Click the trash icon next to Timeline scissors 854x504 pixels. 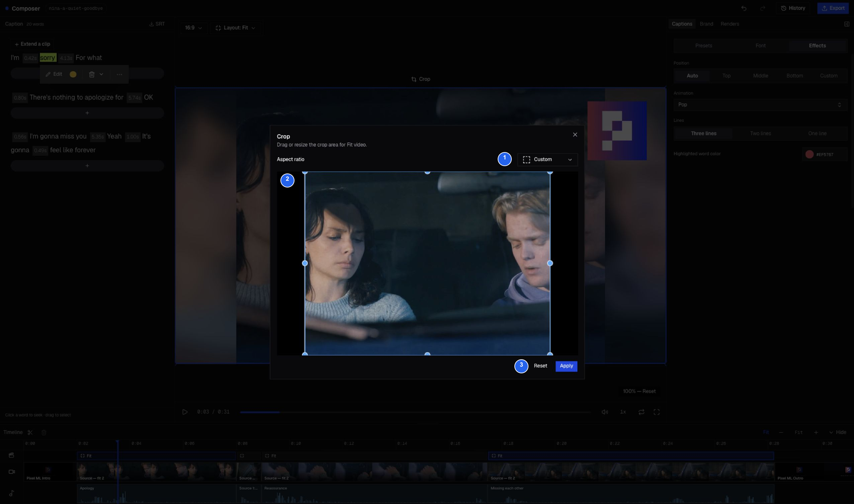[44, 432]
